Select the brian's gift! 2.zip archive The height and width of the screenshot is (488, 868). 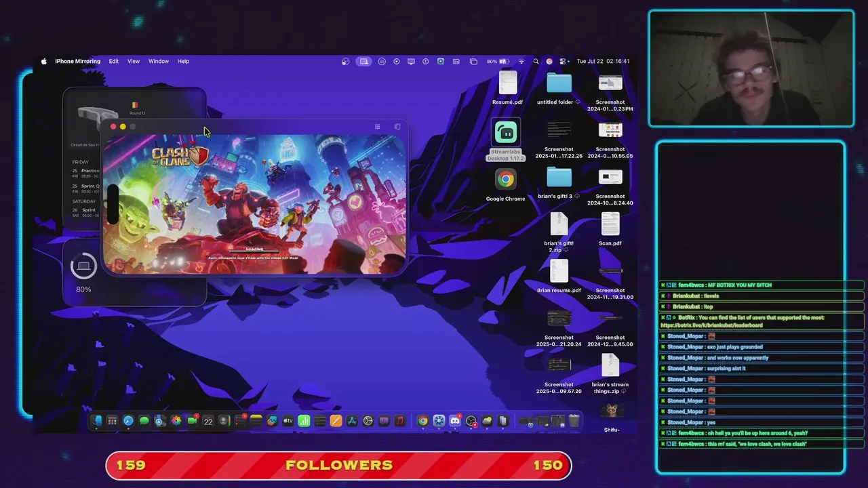(x=559, y=232)
